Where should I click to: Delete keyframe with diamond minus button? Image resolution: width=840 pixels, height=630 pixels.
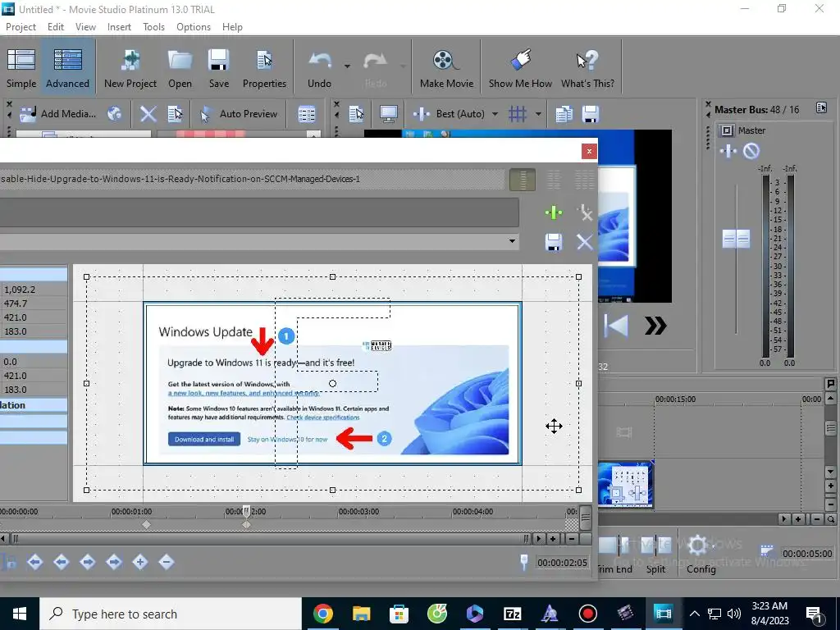tap(166, 562)
